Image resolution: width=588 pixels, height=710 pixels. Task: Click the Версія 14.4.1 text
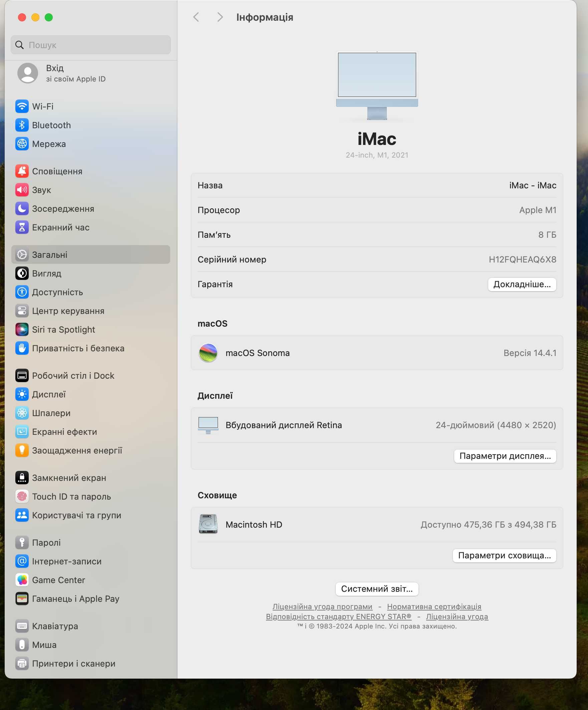[530, 353]
